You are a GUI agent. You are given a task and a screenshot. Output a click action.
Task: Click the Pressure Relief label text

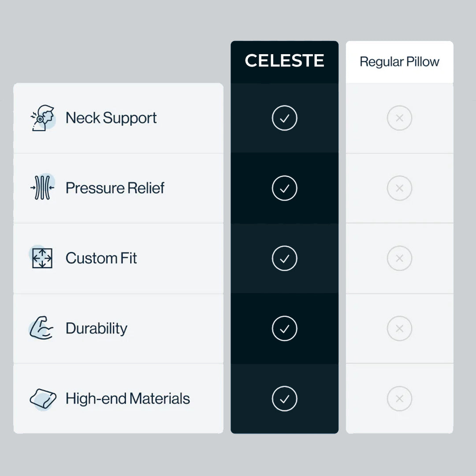(115, 188)
